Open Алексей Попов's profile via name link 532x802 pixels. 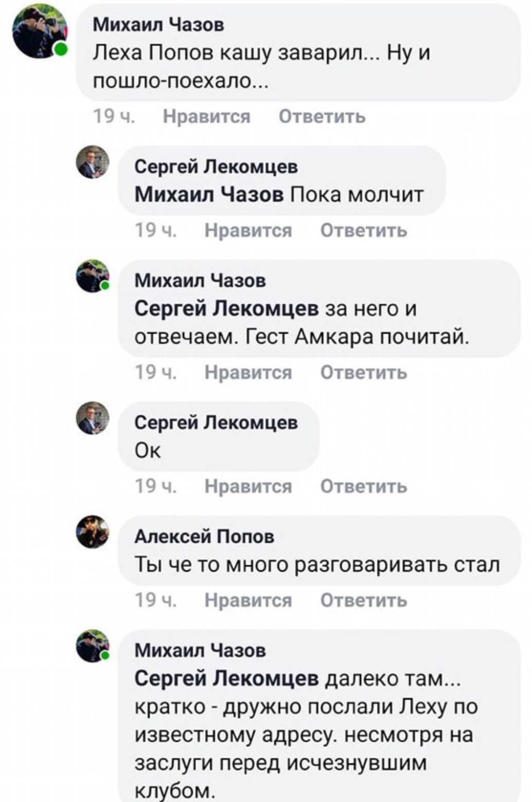tap(204, 536)
